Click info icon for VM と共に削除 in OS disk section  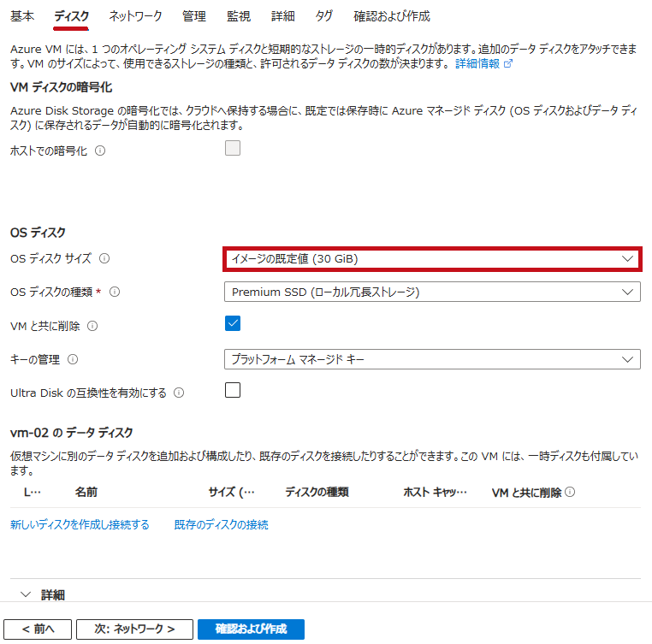(x=92, y=326)
